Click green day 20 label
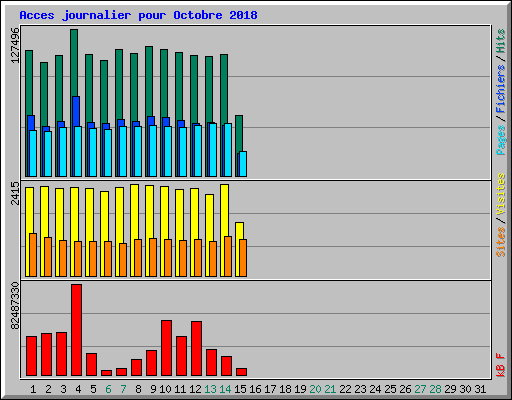Screen dimensions: 512x400 pos(315,389)
